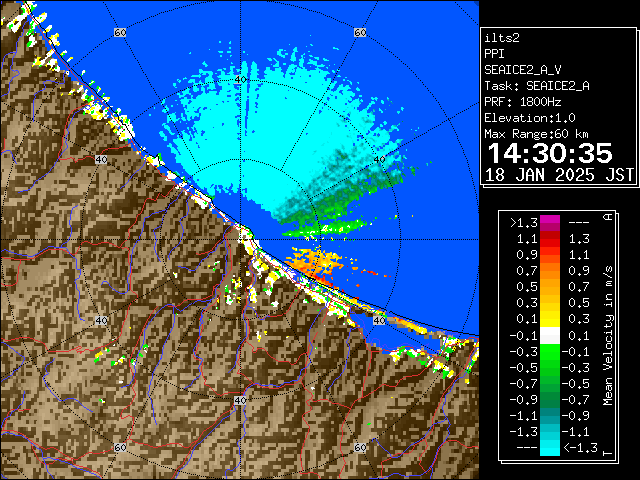Click the timestamp '14:30:35'
Screen dimensions: 640x480
[550, 153]
